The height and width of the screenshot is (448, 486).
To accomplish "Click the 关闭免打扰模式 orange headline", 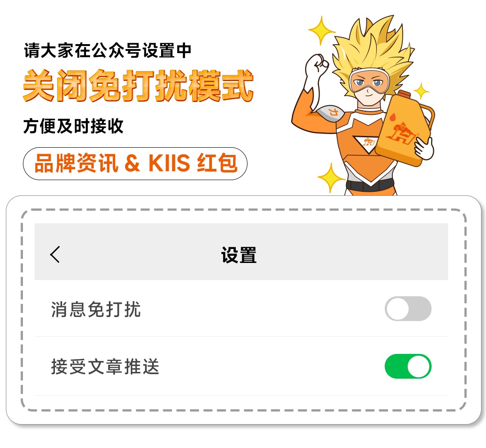I will [x=139, y=86].
